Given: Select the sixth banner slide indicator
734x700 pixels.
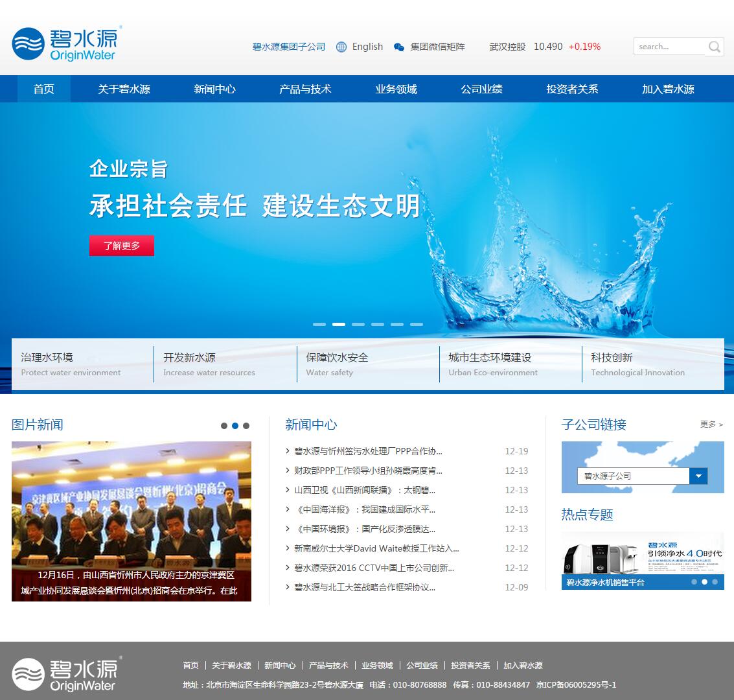Looking at the screenshot, I should tap(417, 324).
